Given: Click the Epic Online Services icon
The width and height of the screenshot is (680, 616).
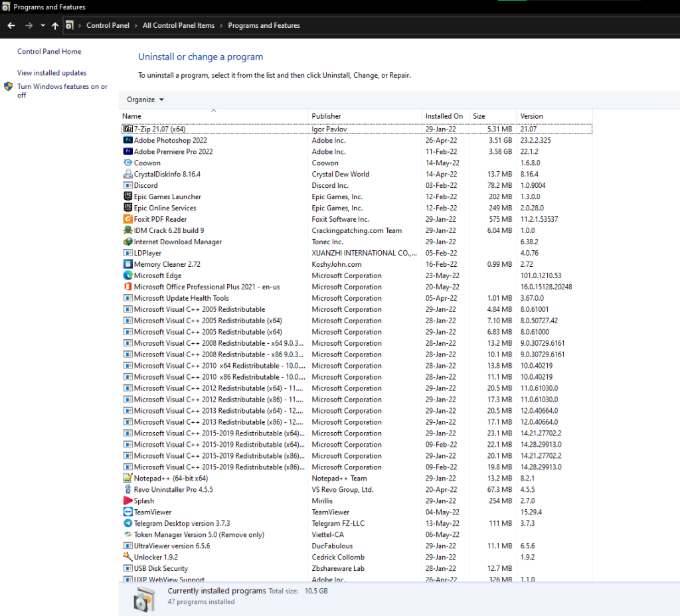Looking at the screenshot, I should pyautogui.click(x=127, y=208).
